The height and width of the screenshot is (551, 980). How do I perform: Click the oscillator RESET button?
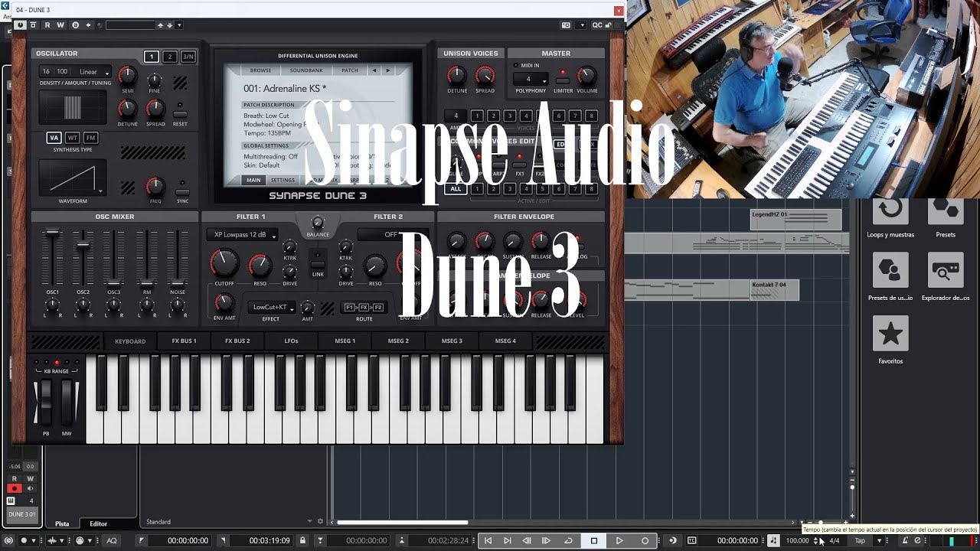(180, 115)
